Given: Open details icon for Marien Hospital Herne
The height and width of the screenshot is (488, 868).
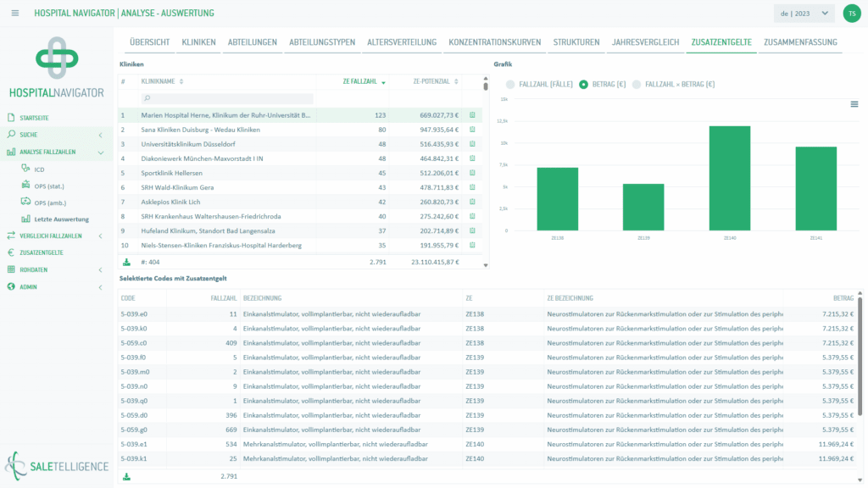Looking at the screenshot, I should (472, 115).
